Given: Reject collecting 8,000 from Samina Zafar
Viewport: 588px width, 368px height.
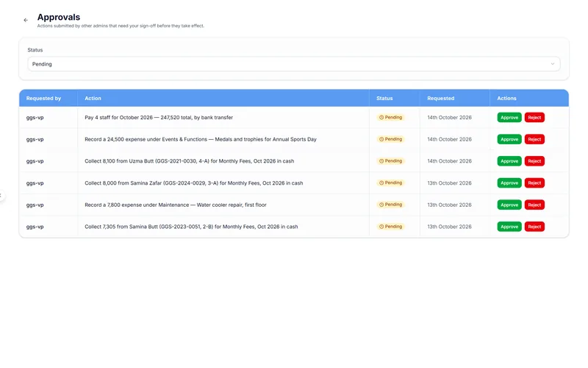Looking at the screenshot, I should 534,183.
